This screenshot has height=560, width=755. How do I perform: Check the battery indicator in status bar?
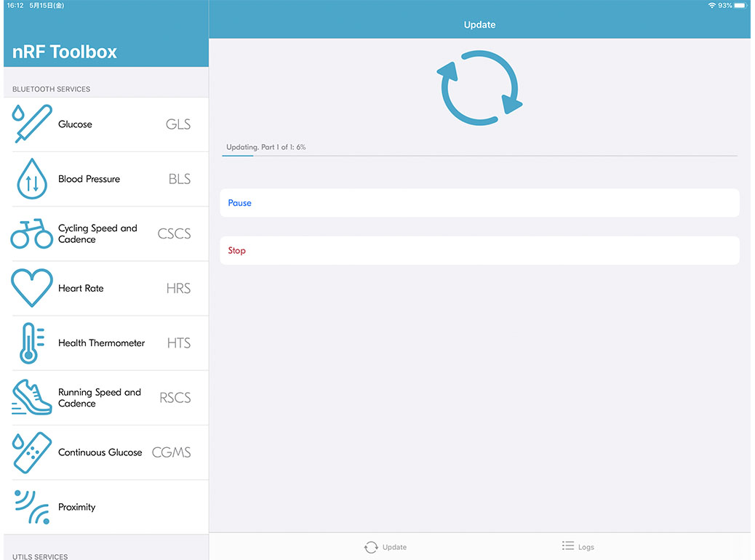pyautogui.click(x=740, y=5)
